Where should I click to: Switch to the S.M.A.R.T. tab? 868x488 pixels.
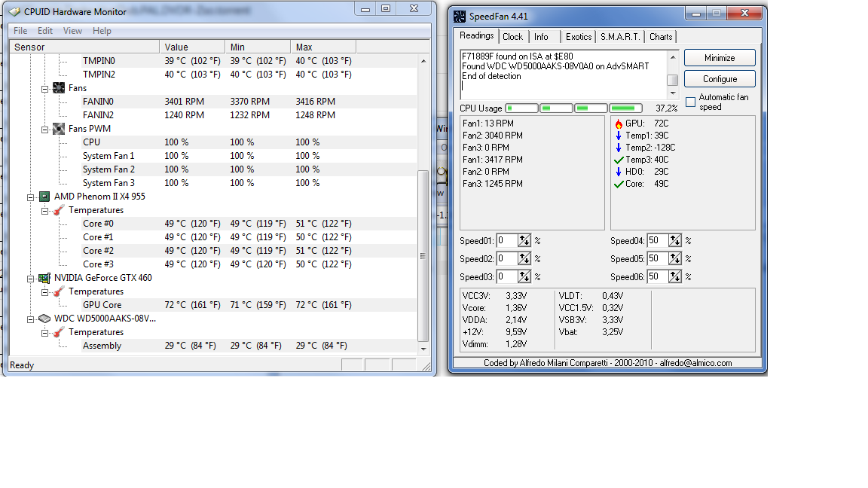[620, 37]
